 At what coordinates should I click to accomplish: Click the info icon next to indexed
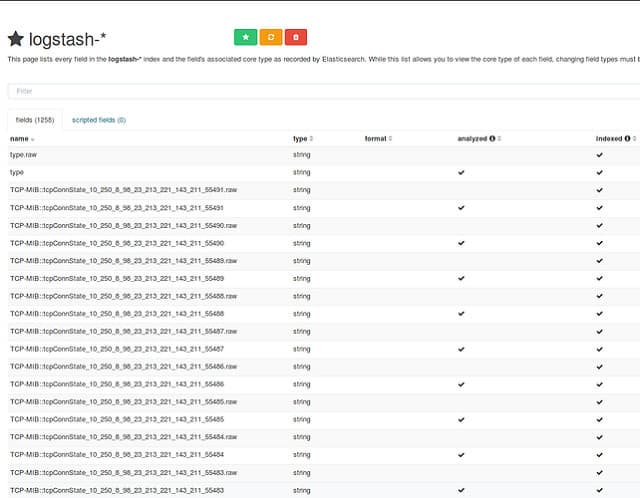pos(627,139)
